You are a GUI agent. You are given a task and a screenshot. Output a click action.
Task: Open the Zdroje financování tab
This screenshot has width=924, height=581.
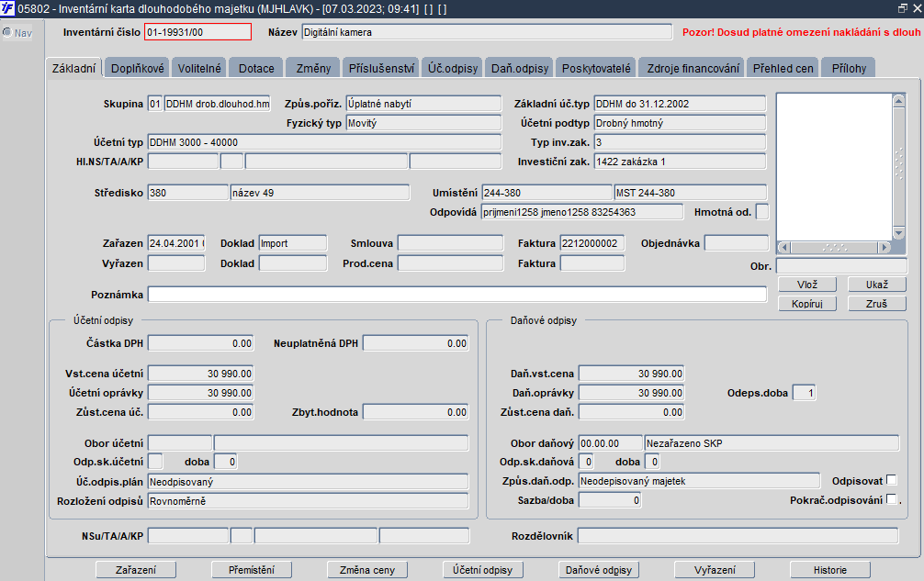pyautogui.click(x=693, y=68)
